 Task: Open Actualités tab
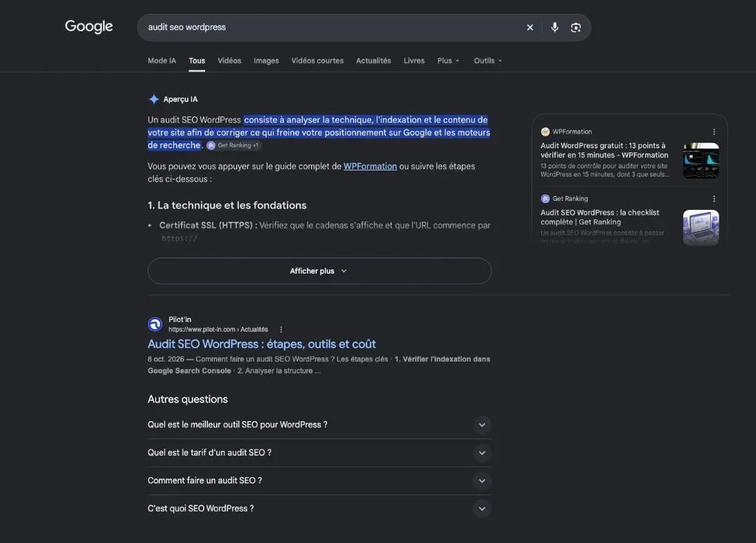373,61
